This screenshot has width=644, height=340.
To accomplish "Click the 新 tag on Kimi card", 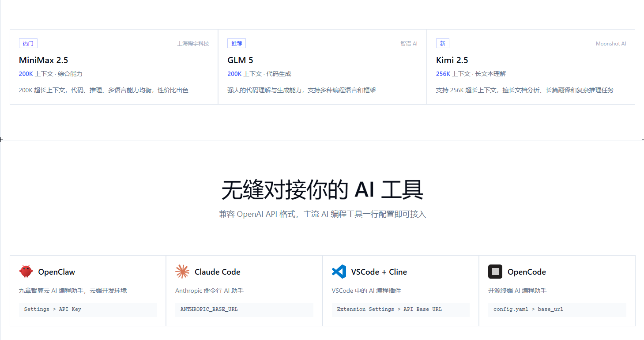I will click(442, 43).
